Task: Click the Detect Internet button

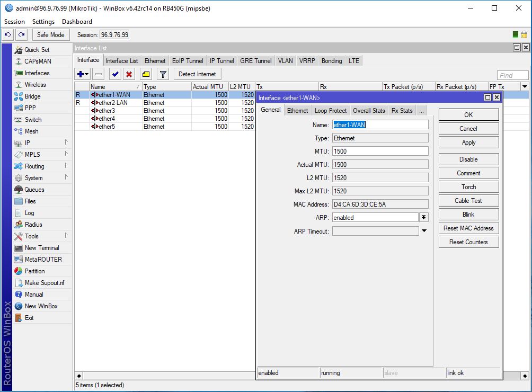Action: [197, 74]
